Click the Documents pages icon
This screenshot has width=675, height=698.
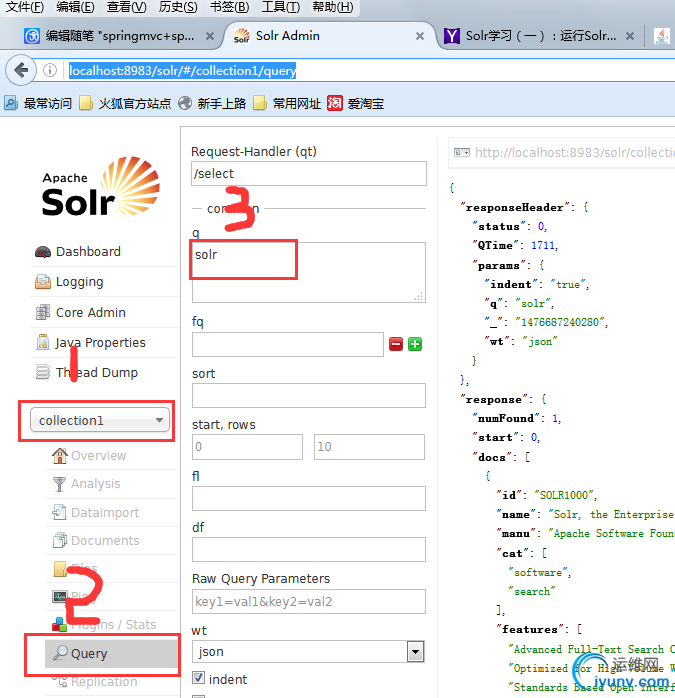[59, 540]
